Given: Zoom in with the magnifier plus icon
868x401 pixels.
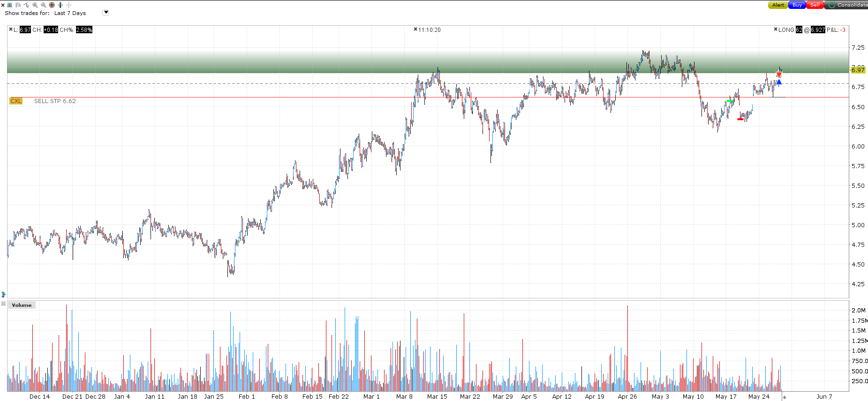Looking at the screenshot, I should point(35,5).
